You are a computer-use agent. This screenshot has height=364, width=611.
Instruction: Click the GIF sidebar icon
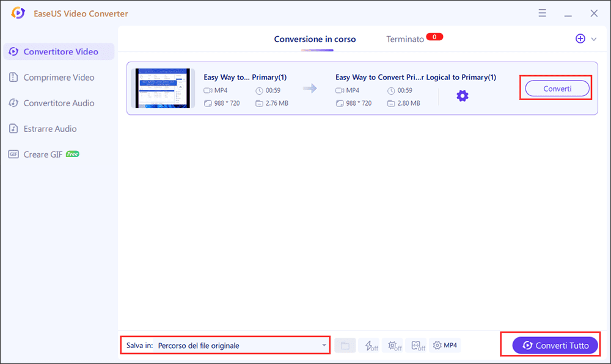13,154
